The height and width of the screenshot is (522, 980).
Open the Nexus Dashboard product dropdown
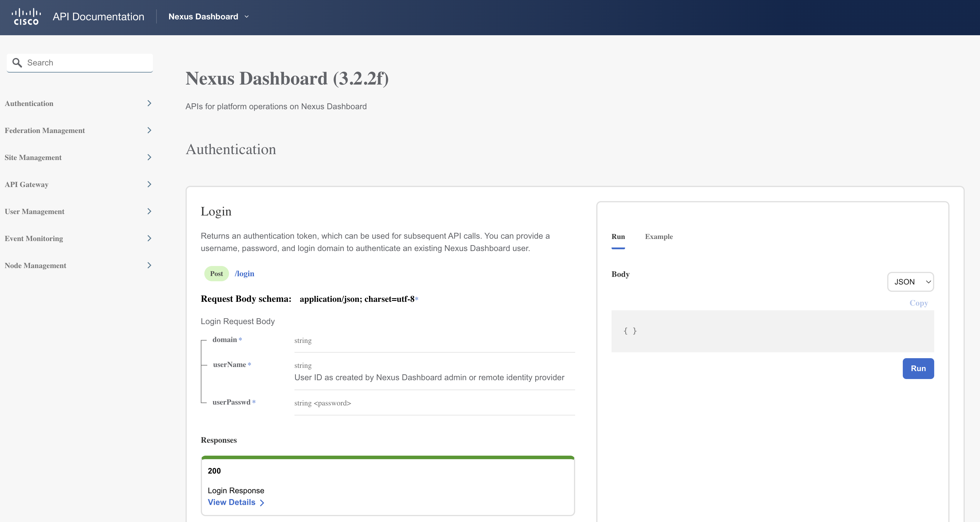click(x=208, y=17)
